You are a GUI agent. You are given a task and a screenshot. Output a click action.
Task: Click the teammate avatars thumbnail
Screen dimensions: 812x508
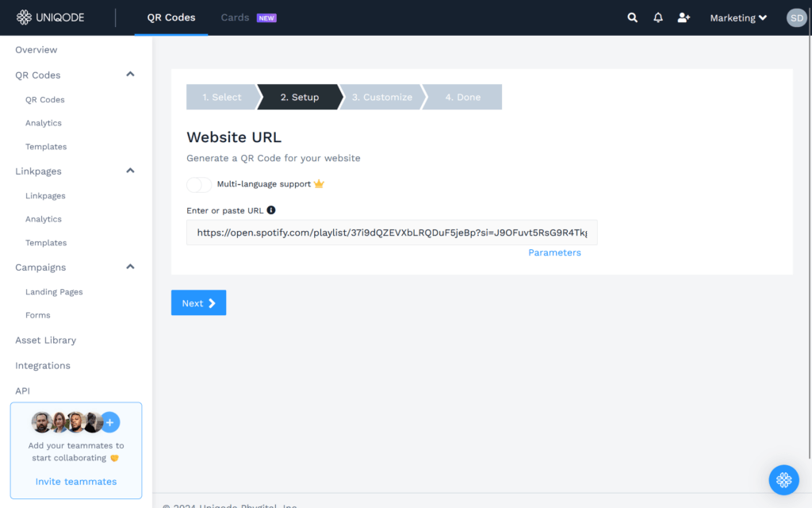pos(67,422)
